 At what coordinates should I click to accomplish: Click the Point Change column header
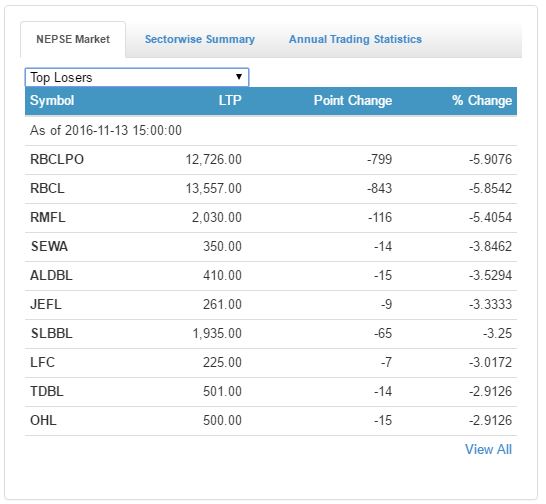click(353, 101)
